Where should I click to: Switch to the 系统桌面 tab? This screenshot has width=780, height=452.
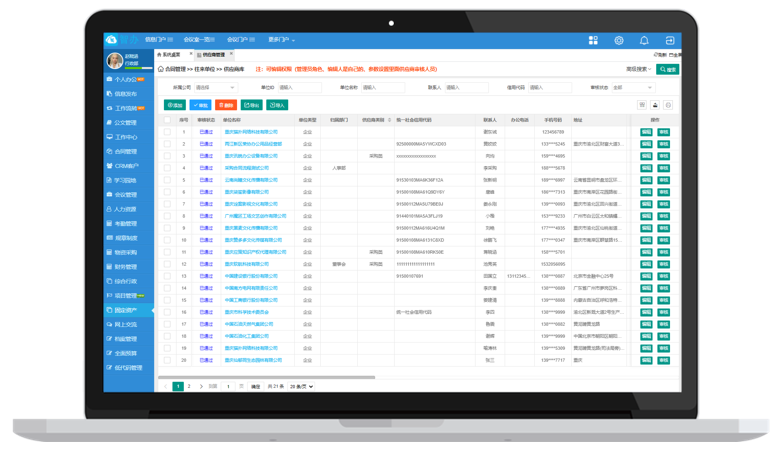click(170, 55)
